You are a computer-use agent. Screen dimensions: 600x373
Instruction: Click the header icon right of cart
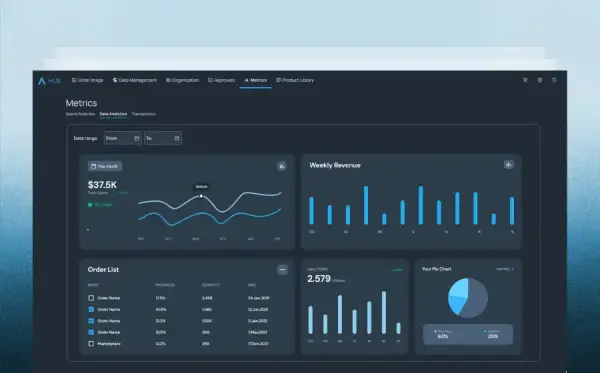click(x=540, y=80)
